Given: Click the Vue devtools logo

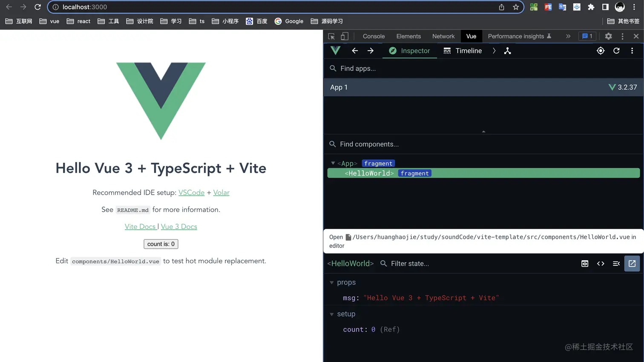Looking at the screenshot, I should (336, 50).
